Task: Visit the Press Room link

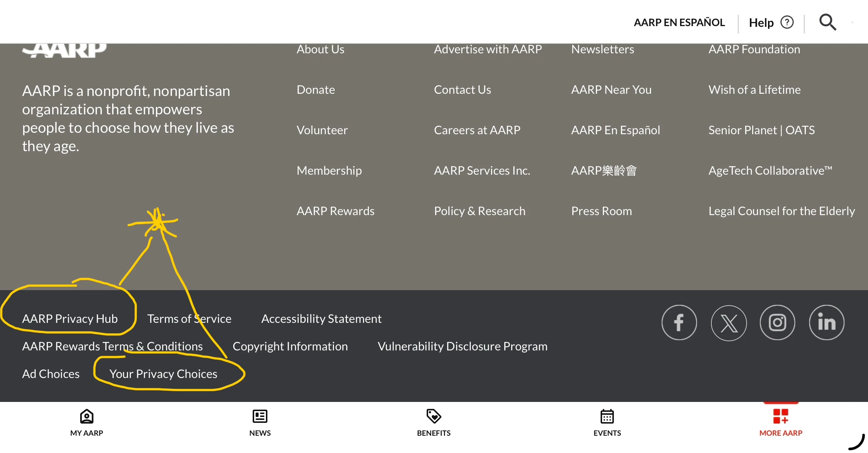Action: 601,211
